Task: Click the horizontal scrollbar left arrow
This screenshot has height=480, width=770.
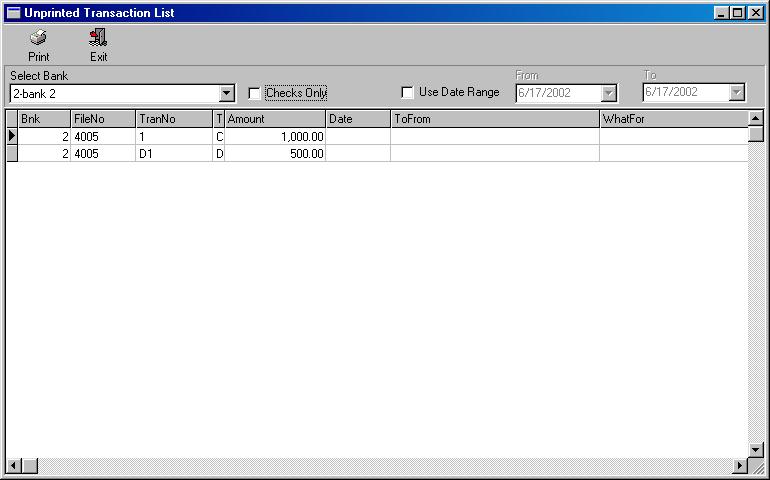Action: tap(13, 466)
